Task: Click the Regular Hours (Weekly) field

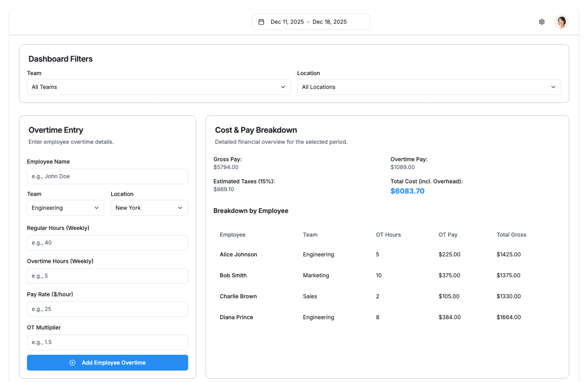Action: click(107, 243)
